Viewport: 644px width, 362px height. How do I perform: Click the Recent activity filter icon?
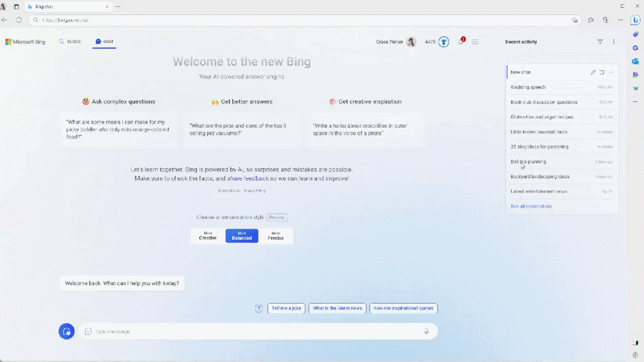pyautogui.click(x=600, y=42)
